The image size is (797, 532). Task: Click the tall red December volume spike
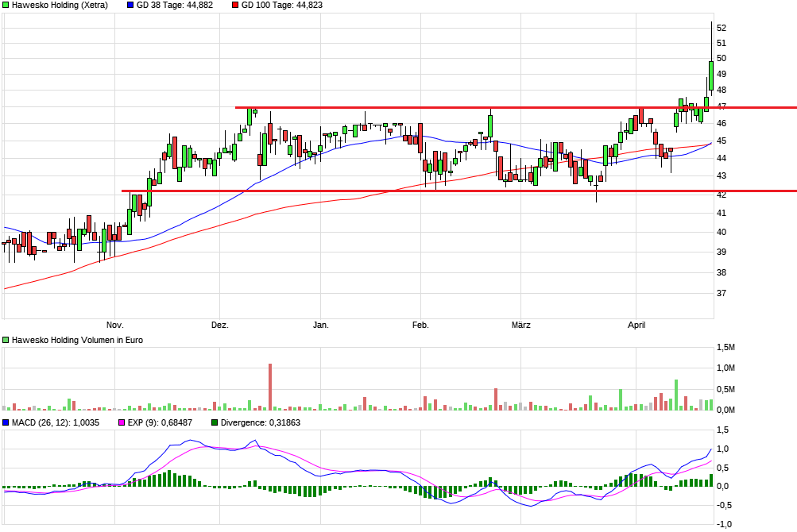click(x=271, y=385)
